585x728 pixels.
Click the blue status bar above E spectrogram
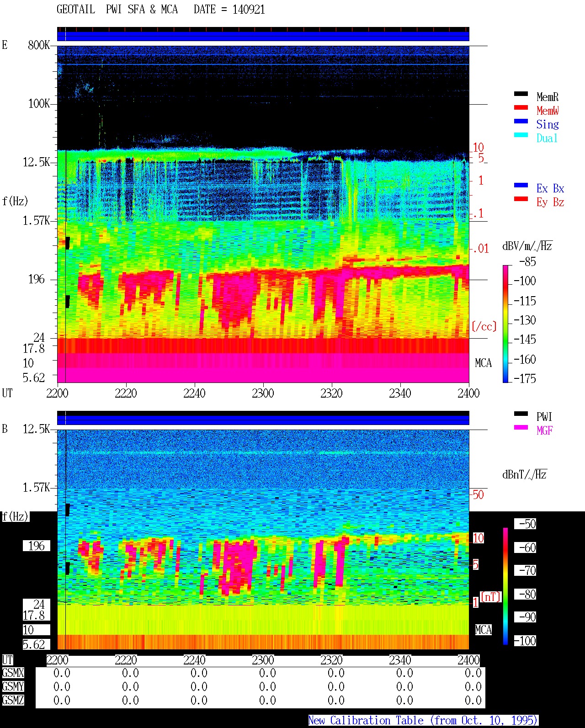[263, 36]
